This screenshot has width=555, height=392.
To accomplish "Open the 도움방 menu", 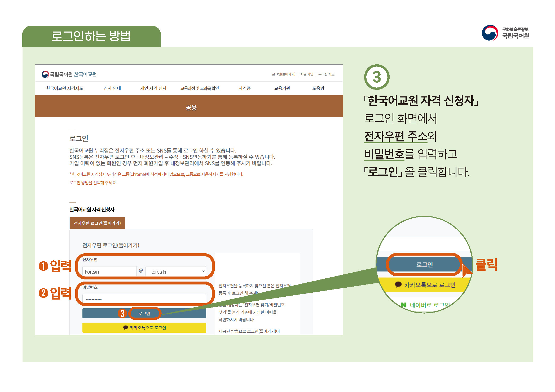I will (x=317, y=88).
